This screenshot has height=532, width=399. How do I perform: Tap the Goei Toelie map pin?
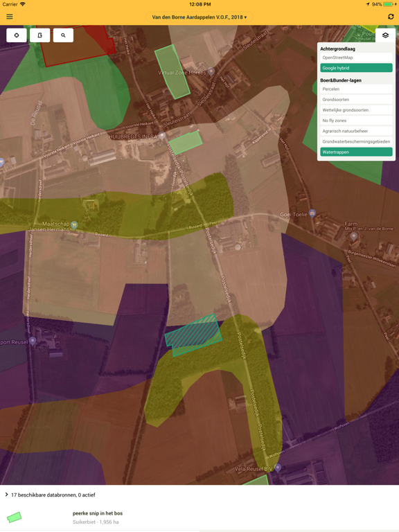point(312,213)
